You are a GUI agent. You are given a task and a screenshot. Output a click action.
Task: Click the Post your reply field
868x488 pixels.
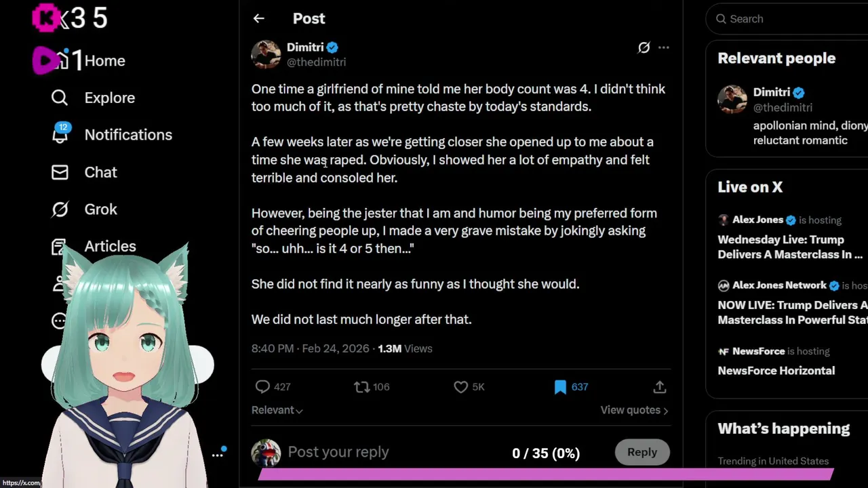[x=380, y=452]
